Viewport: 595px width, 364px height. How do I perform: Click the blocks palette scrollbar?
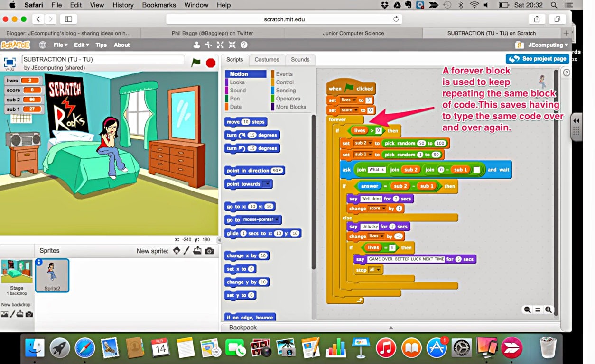coord(313,192)
